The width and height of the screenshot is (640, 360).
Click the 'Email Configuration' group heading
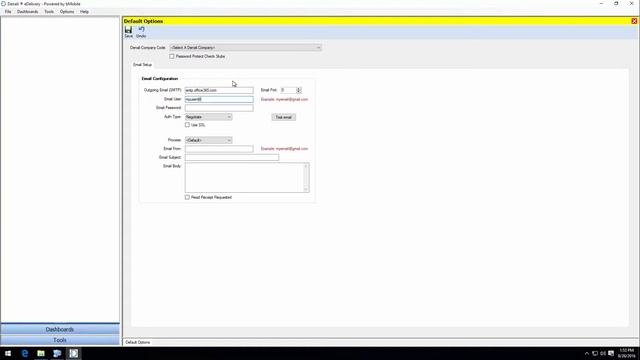[160, 78]
